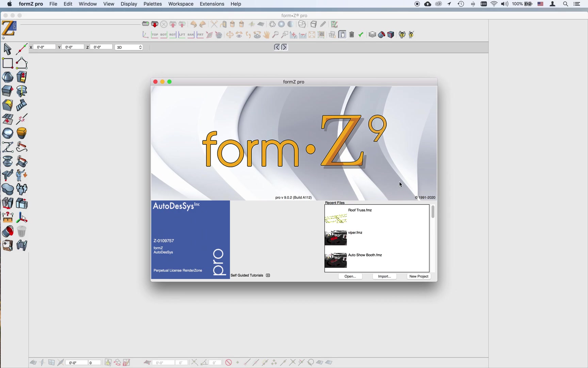Select the Hand pan tool
This screenshot has height=368, width=588.
click(x=266, y=34)
